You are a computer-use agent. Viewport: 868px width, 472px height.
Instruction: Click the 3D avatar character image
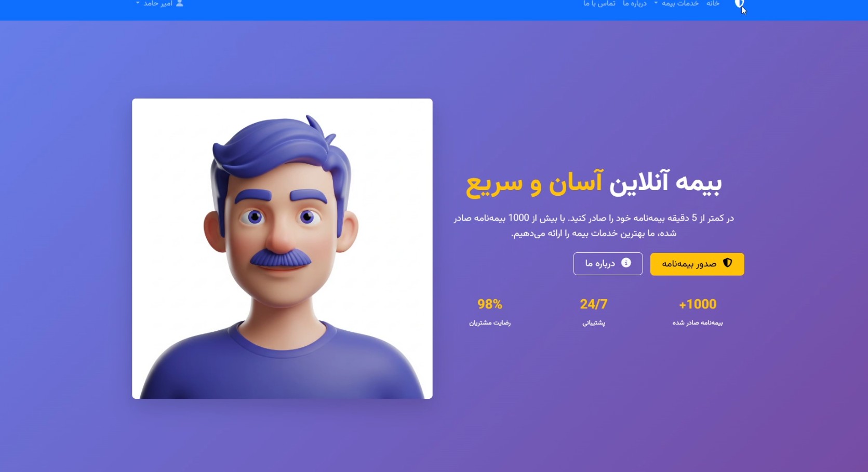[282, 249]
